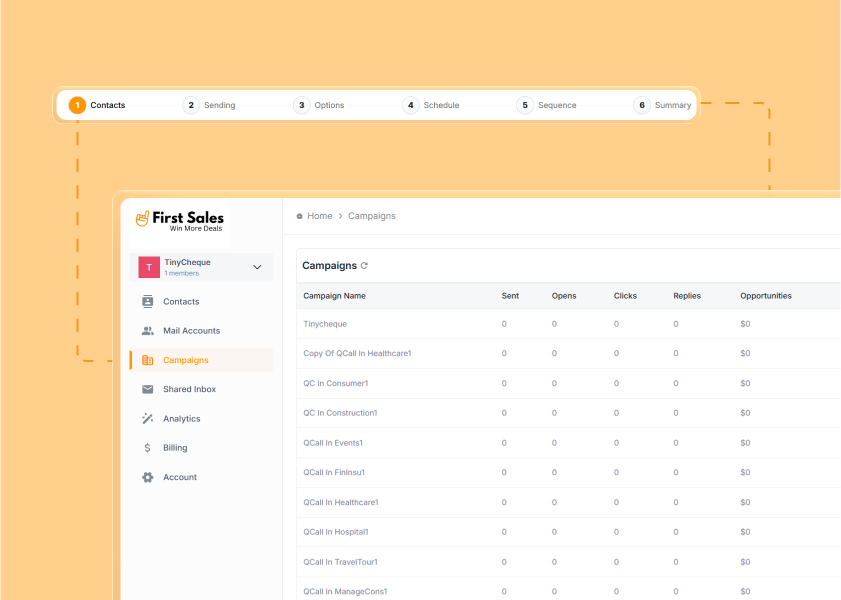Click the Home icon in the breadcrumb
This screenshot has width=841, height=600.
tap(300, 216)
